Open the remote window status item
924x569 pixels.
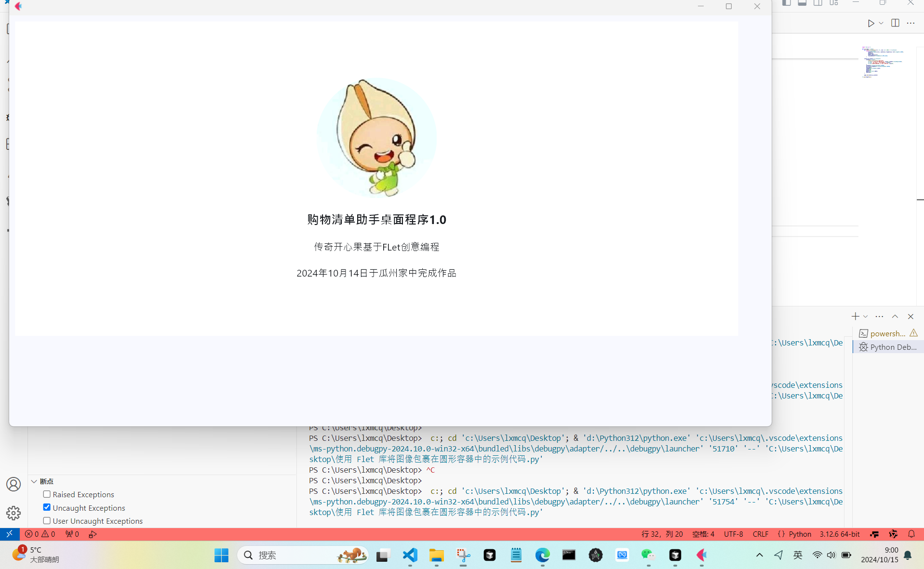[10, 534]
